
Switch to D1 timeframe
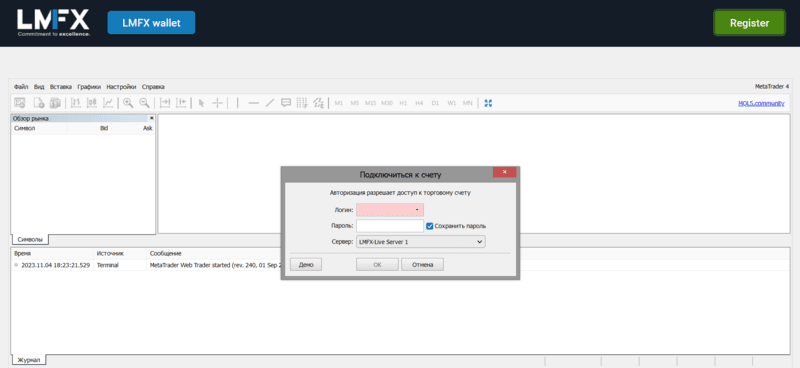tap(435, 103)
